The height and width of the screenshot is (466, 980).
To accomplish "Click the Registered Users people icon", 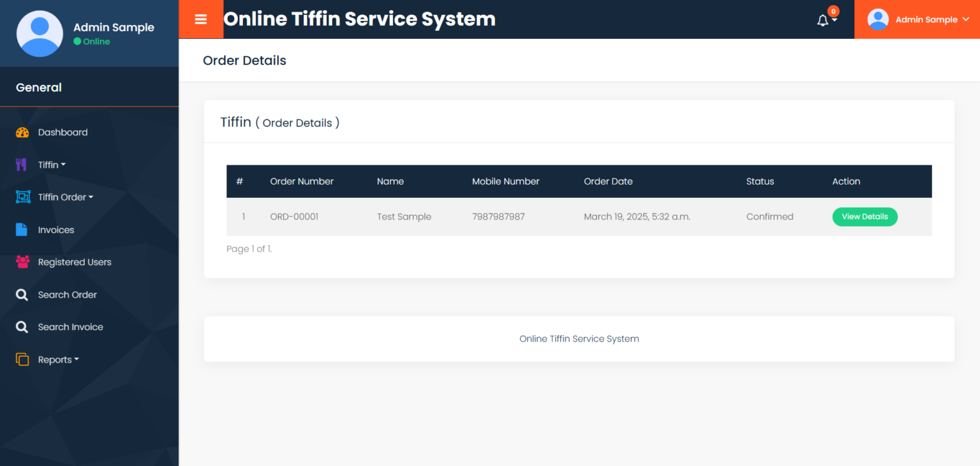I will click(x=22, y=262).
